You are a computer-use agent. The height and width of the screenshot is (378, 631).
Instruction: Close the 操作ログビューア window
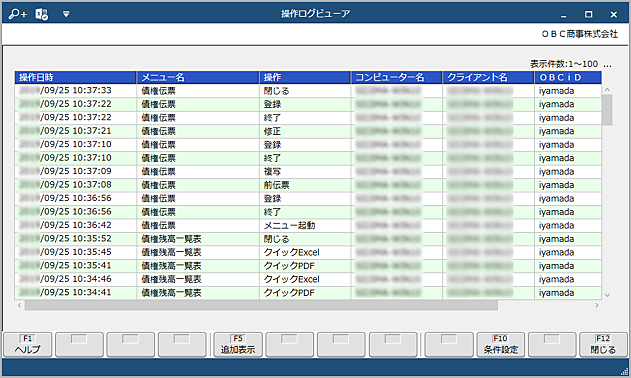point(613,14)
